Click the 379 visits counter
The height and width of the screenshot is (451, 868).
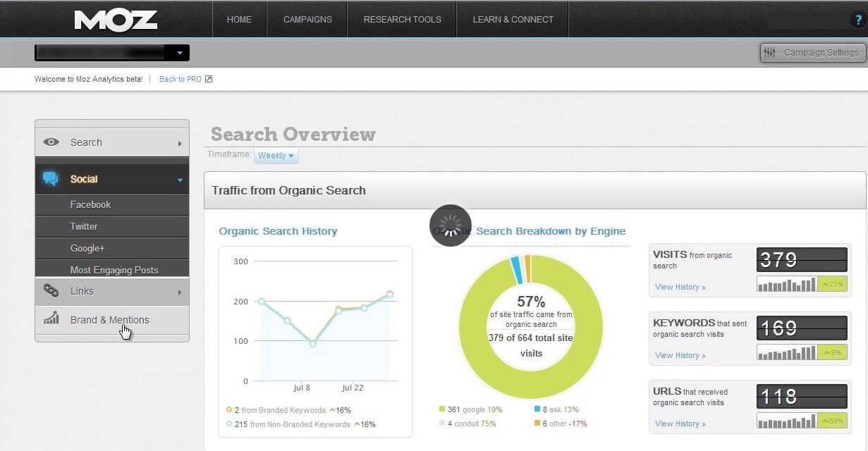click(802, 260)
